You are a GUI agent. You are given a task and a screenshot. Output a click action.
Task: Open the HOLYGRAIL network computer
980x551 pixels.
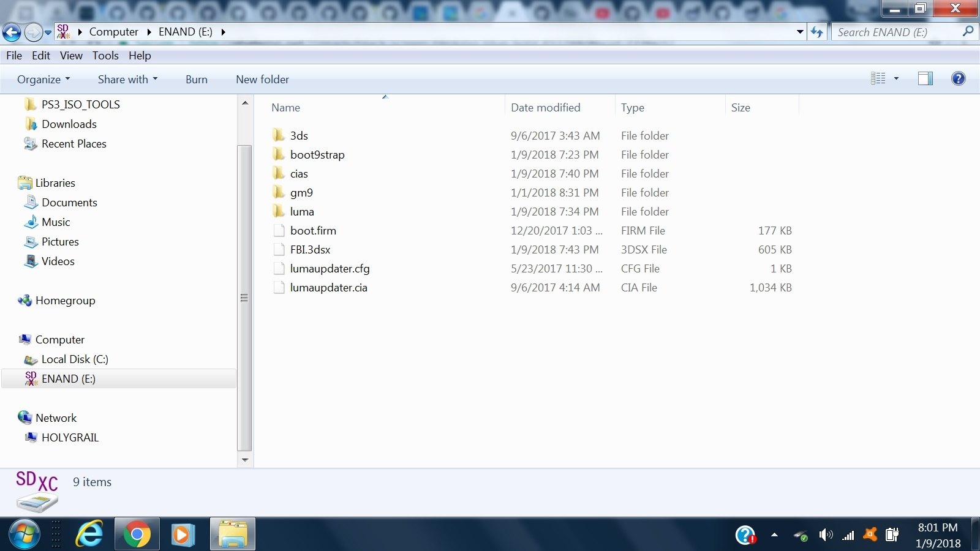tap(70, 438)
